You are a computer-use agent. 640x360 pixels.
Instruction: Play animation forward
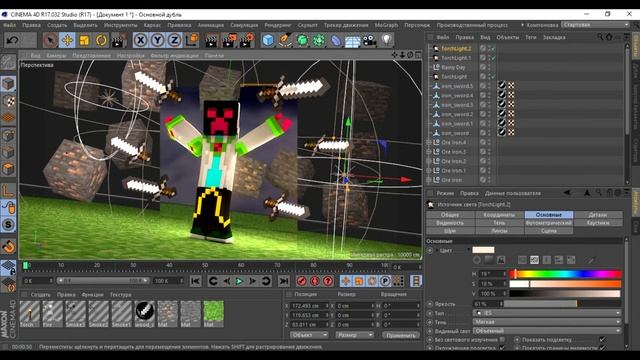coord(239,281)
